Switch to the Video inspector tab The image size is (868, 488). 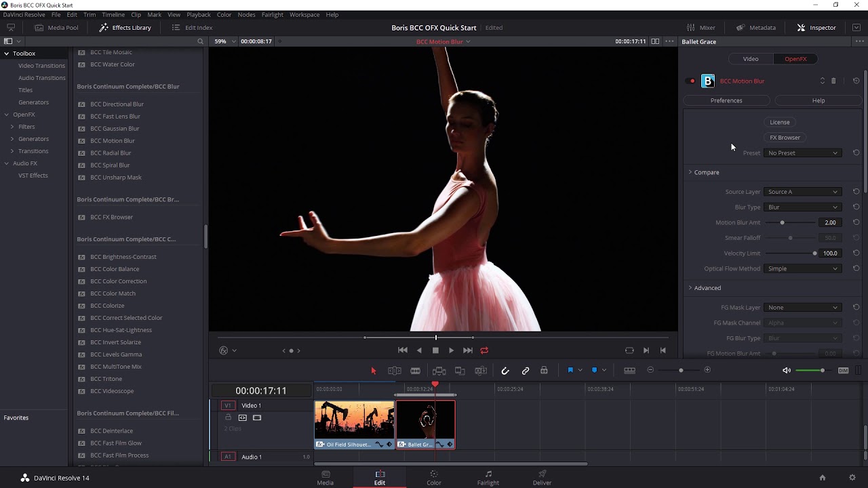coord(750,59)
